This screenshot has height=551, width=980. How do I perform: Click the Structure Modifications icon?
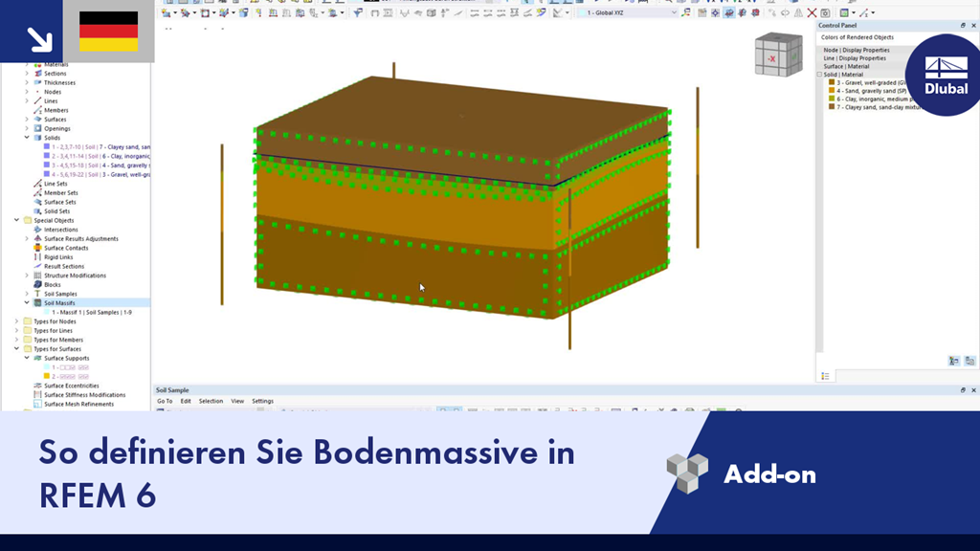tap(37, 275)
